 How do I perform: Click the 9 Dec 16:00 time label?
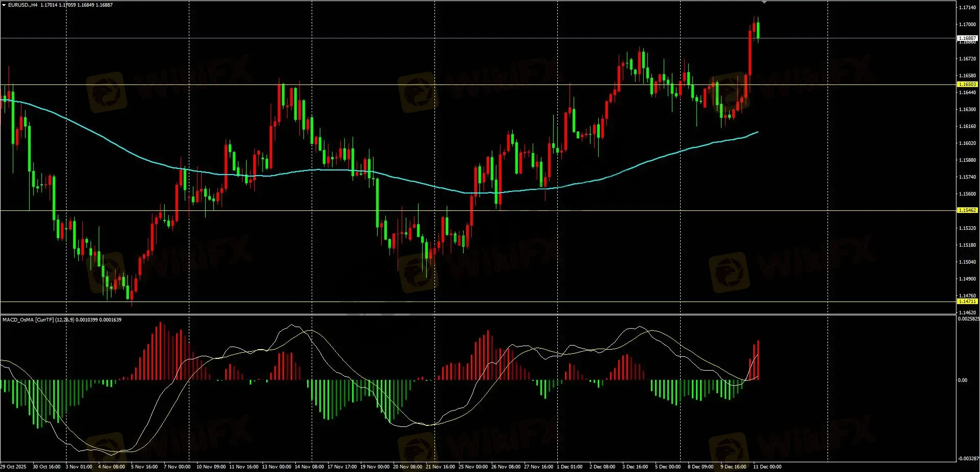click(x=734, y=467)
